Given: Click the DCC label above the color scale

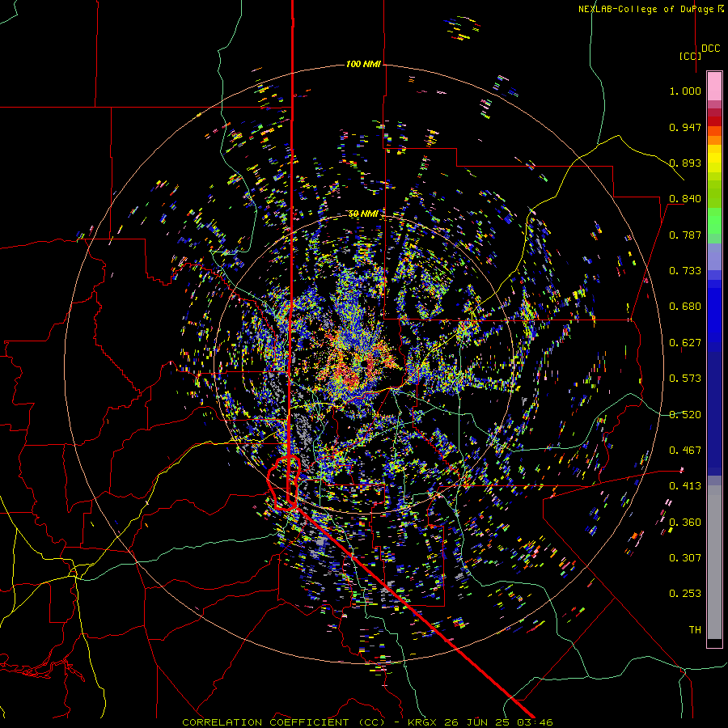Looking at the screenshot, I should click(x=711, y=48).
